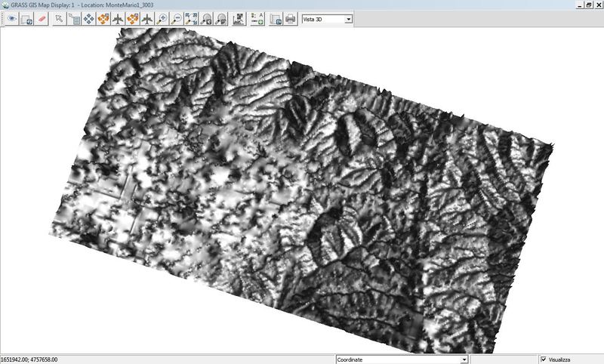Viewport: 604px width, 364px height.
Task: Minimize the GRASS GIS Map Display window
Action: click(x=578, y=5)
